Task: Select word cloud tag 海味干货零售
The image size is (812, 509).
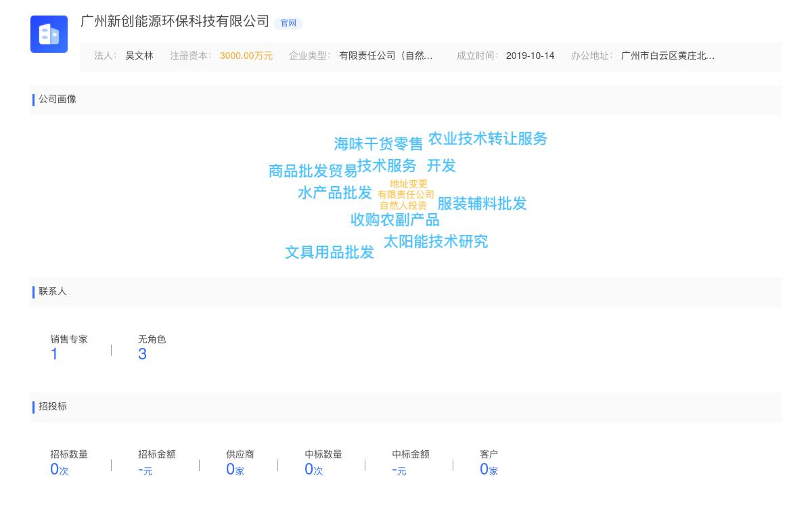Action: [x=378, y=144]
